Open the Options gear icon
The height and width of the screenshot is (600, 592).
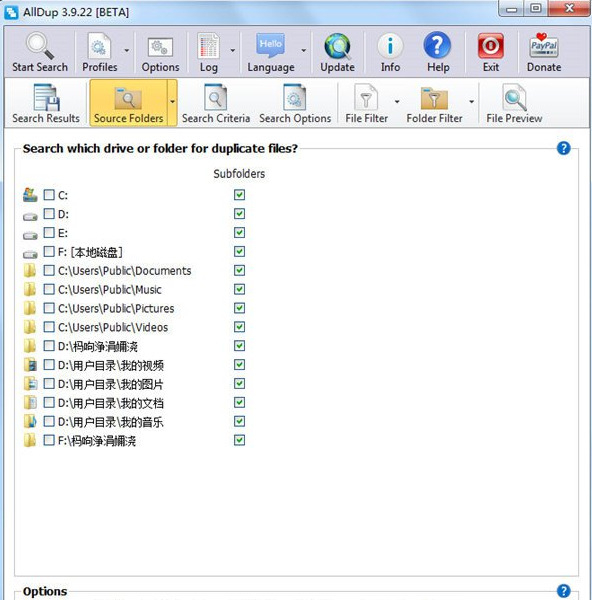pos(160,47)
